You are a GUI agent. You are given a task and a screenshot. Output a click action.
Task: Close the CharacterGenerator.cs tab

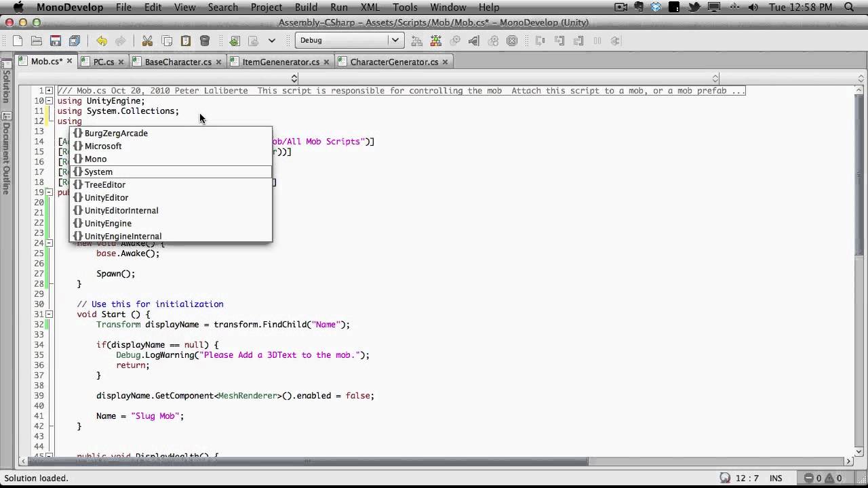coord(445,62)
